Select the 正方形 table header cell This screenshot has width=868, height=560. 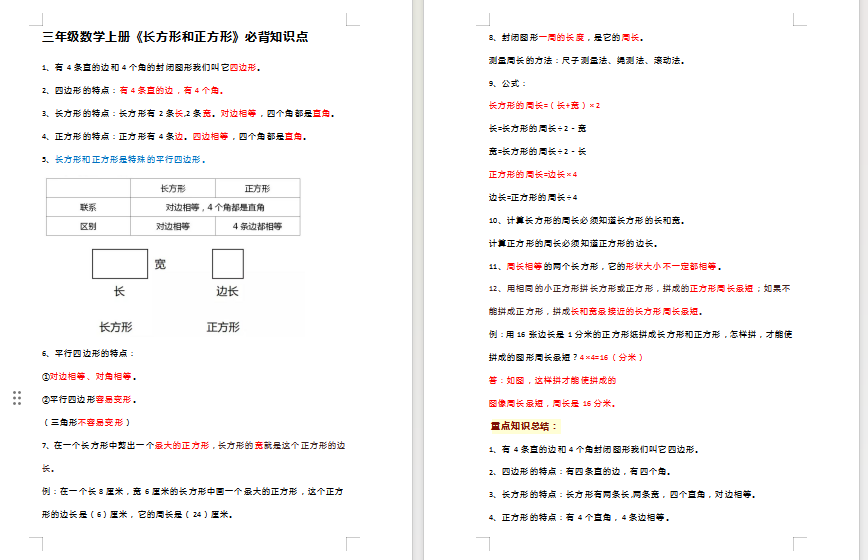pyautogui.click(x=257, y=188)
